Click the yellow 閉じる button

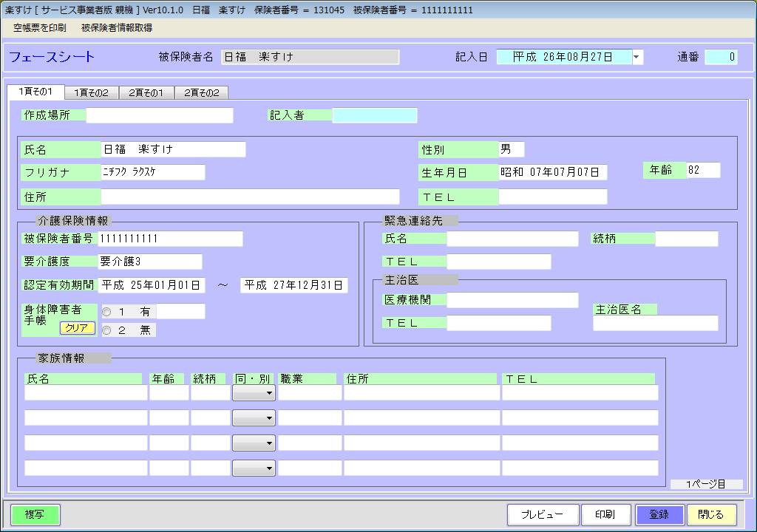coord(712,514)
